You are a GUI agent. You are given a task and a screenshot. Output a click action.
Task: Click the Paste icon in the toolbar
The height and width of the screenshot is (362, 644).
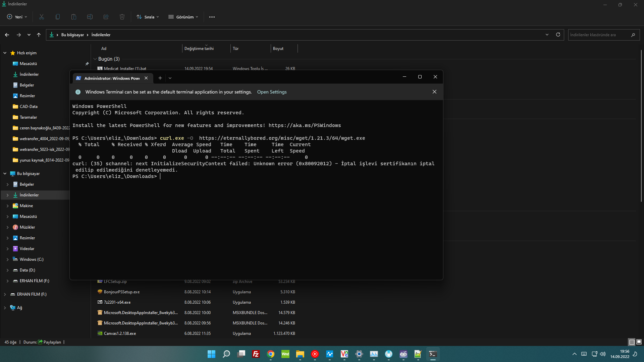73,17
